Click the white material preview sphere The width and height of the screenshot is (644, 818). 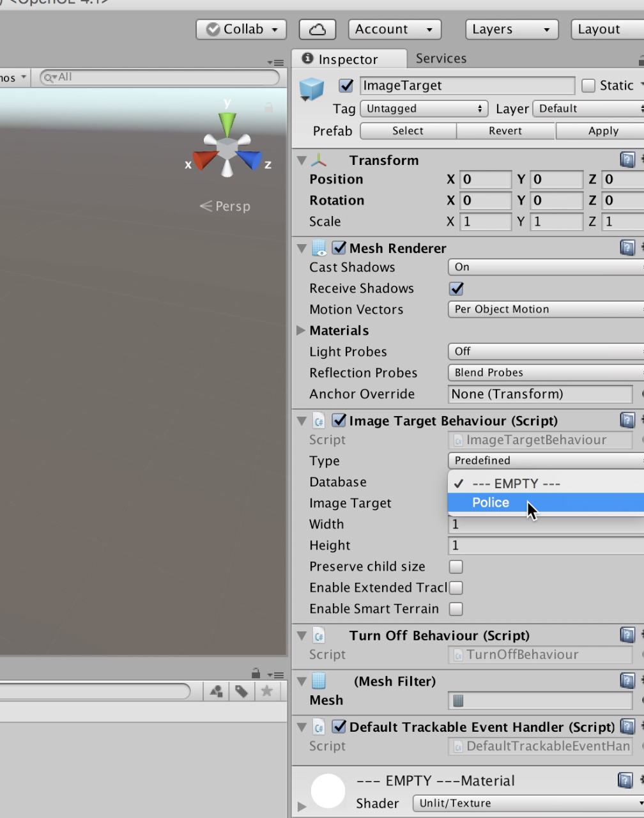328,791
